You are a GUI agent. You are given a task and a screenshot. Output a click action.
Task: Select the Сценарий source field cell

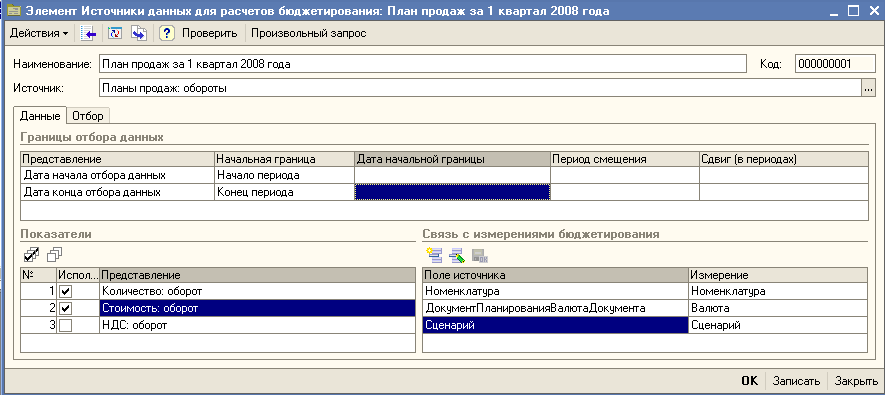pos(555,326)
